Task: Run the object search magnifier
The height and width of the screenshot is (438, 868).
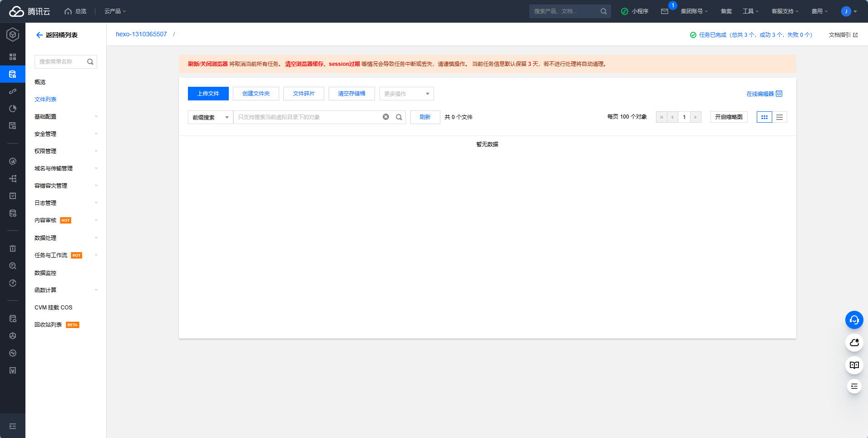Action: pyautogui.click(x=399, y=117)
